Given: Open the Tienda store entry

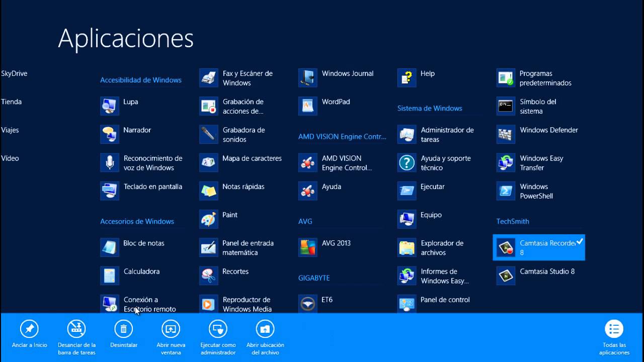Looking at the screenshot, I should (x=11, y=102).
